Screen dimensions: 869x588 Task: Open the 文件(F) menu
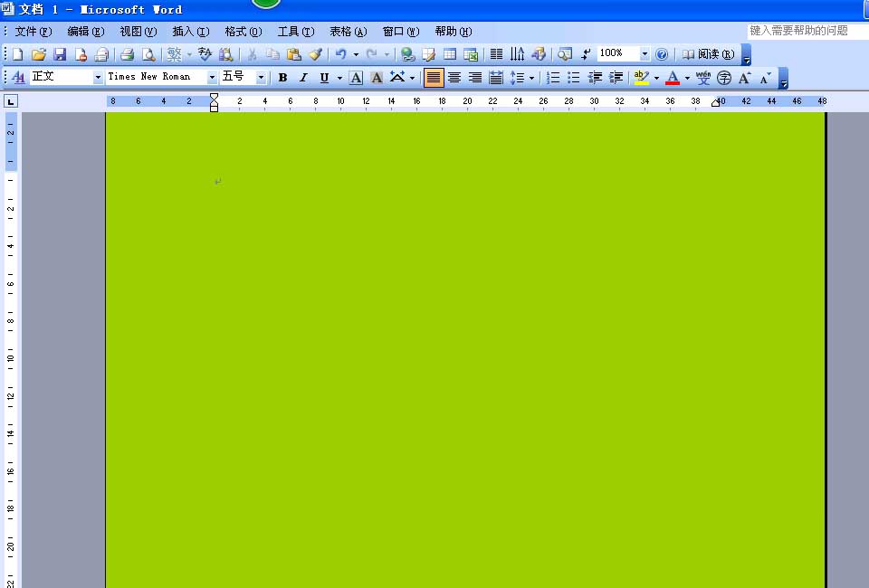coord(33,32)
